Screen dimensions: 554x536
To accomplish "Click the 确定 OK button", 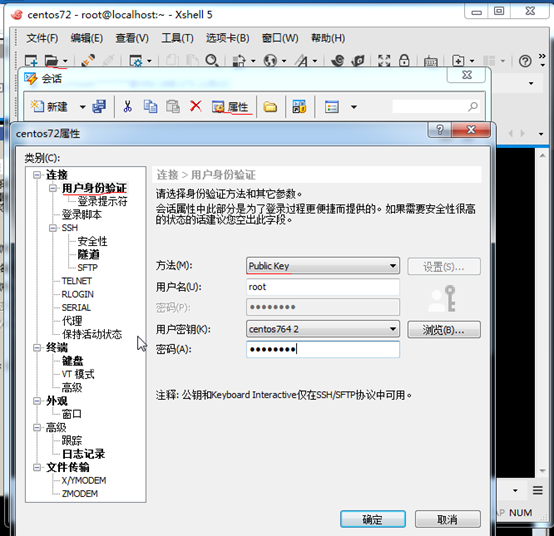I will tap(373, 519).
